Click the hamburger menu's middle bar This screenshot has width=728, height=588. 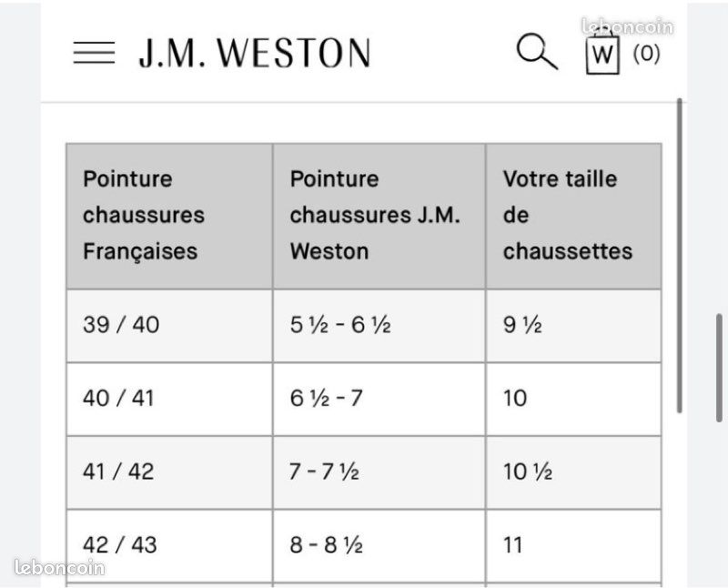(x=93, y=53)
